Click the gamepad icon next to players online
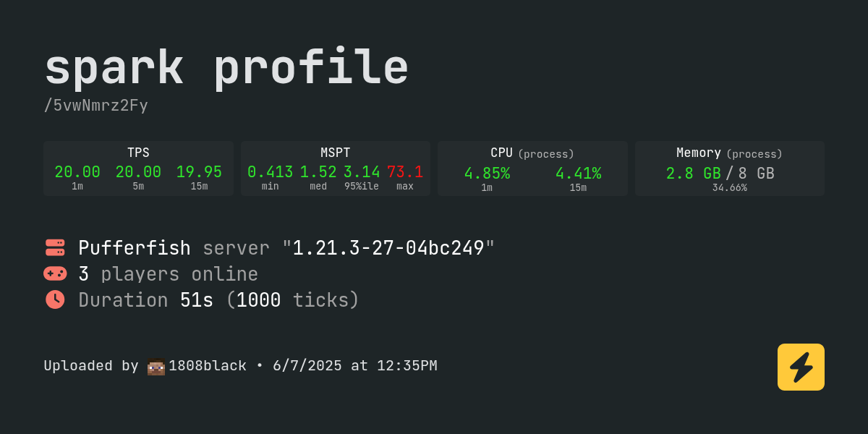868x434 pixels. (55, 273)
